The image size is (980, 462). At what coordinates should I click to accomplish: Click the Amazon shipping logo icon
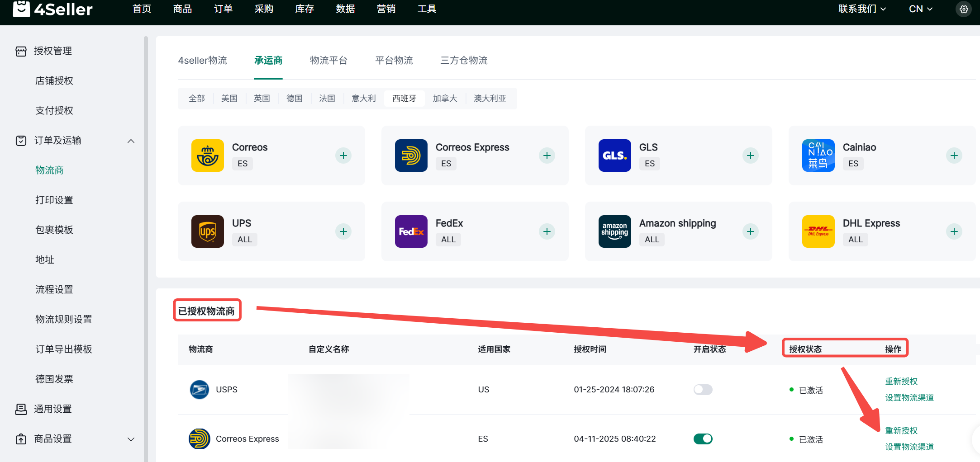(614, 231)
